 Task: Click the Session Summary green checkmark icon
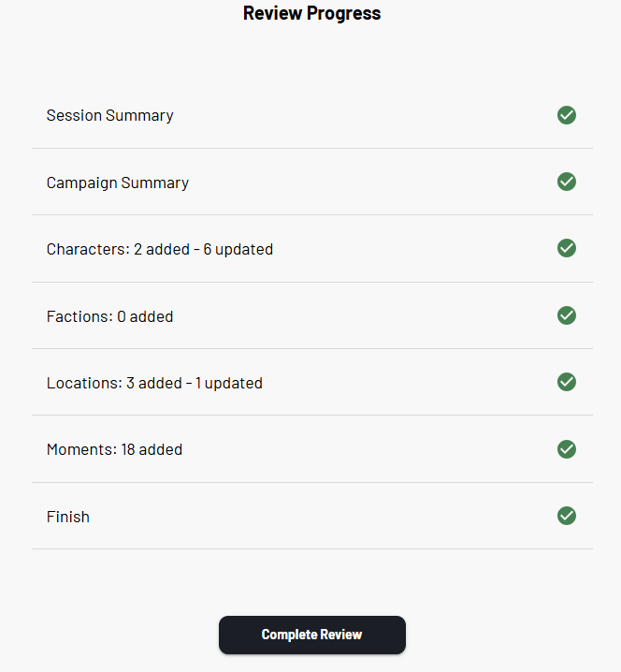click(566, 115)
